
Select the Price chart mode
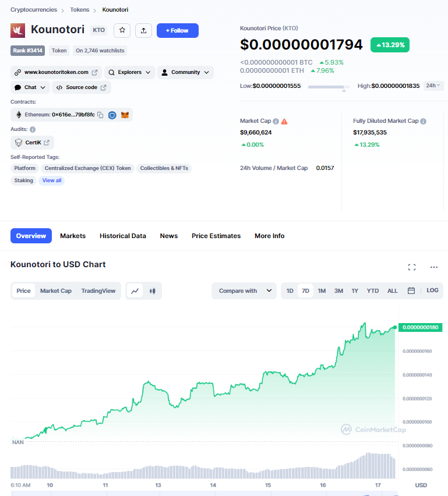(x=23, y=290)
